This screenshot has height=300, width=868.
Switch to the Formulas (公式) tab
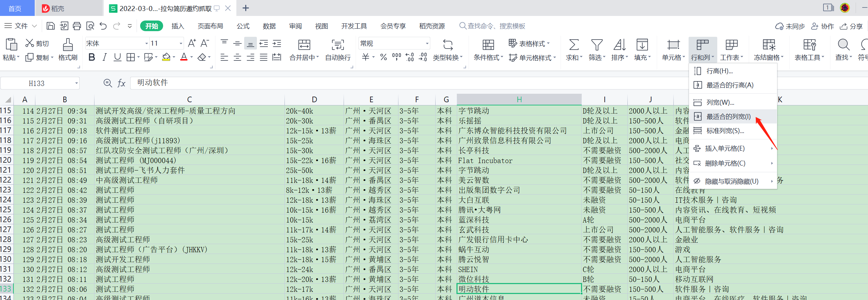point(243,26)
